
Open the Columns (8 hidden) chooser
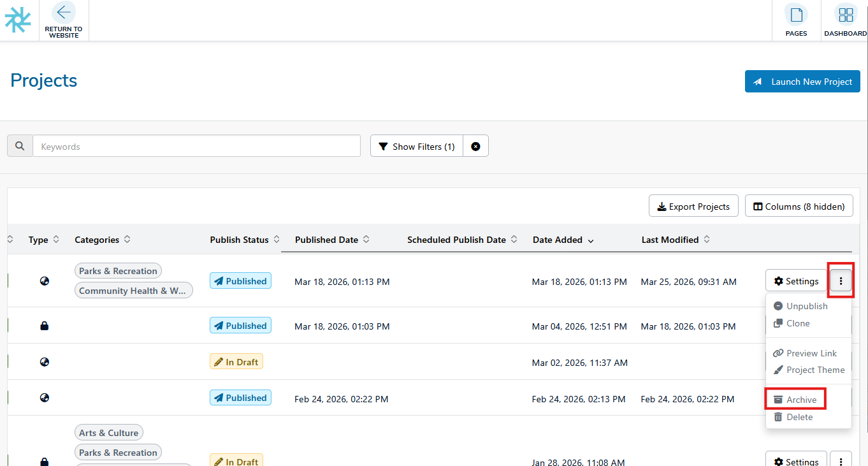pos(799,207)
